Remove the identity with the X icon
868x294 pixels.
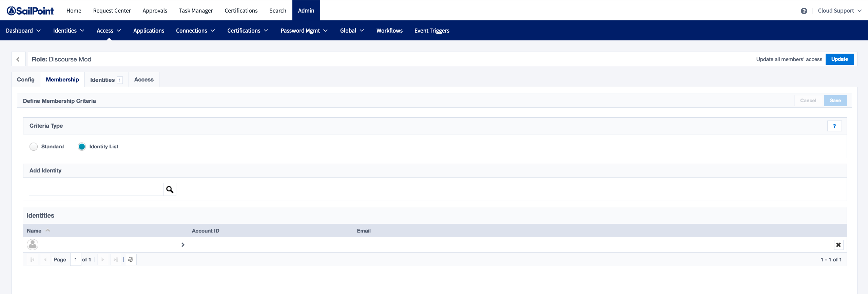click(838, 245)
